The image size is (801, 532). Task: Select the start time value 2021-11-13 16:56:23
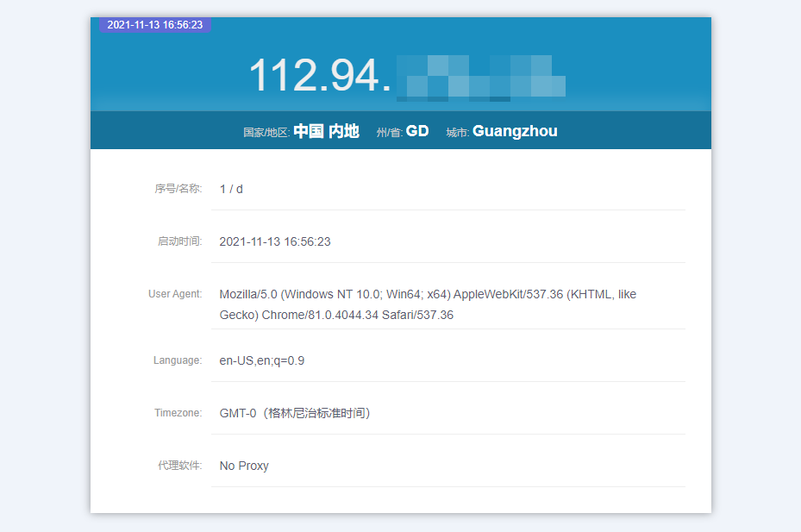(x=275, y=241)
